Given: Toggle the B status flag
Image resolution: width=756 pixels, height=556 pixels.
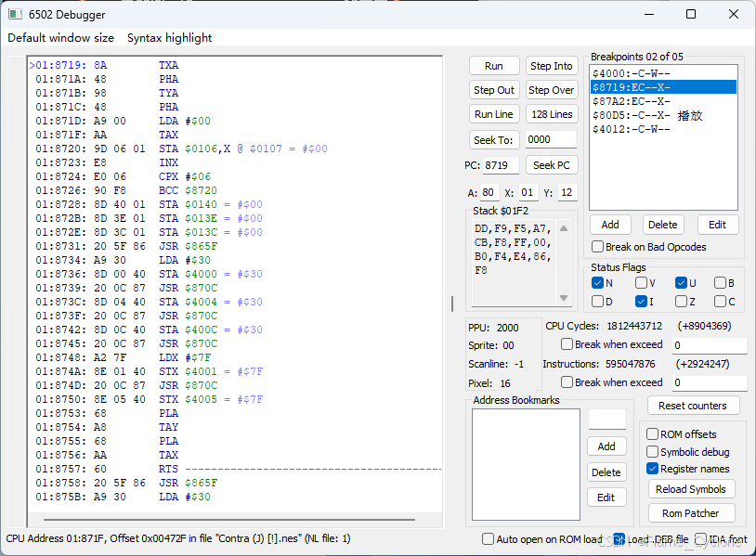Looking at the screenshot, I should [720, 283].
